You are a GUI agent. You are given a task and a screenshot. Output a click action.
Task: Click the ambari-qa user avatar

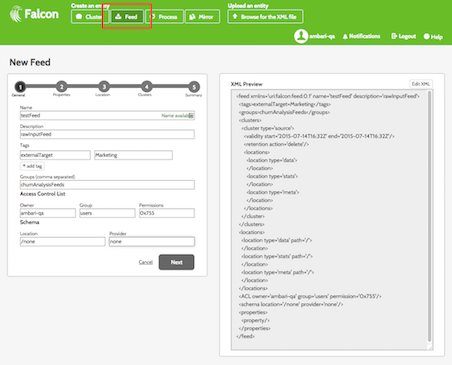pos(301,36)
